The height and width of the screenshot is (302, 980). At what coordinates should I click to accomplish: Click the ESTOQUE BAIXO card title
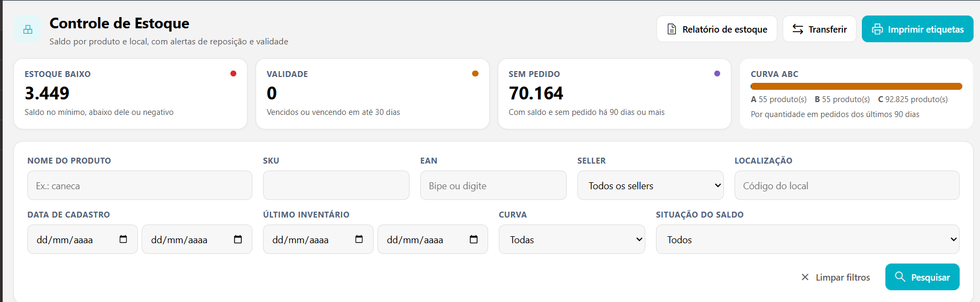58,74
